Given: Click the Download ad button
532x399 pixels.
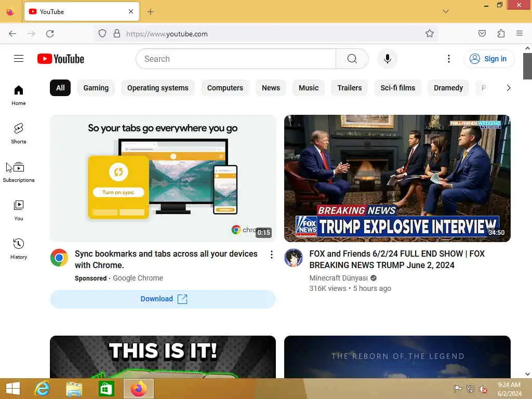Looking at the screenshot, I should point(163,299).
